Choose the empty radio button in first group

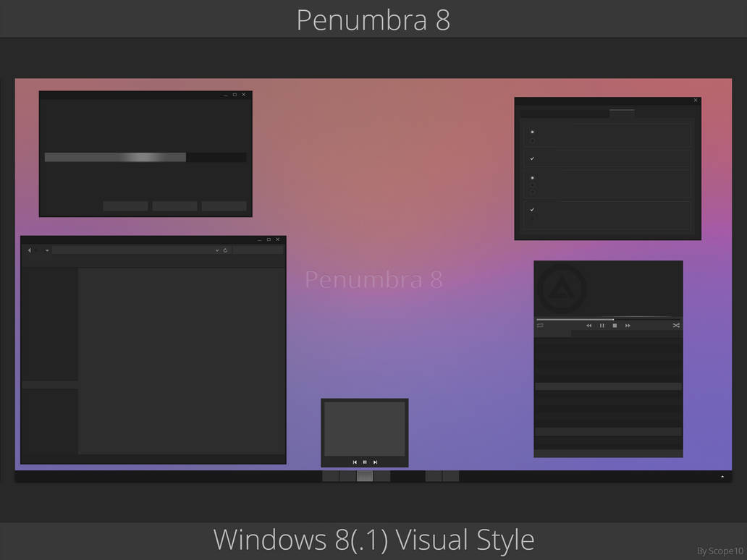(532, 140)
